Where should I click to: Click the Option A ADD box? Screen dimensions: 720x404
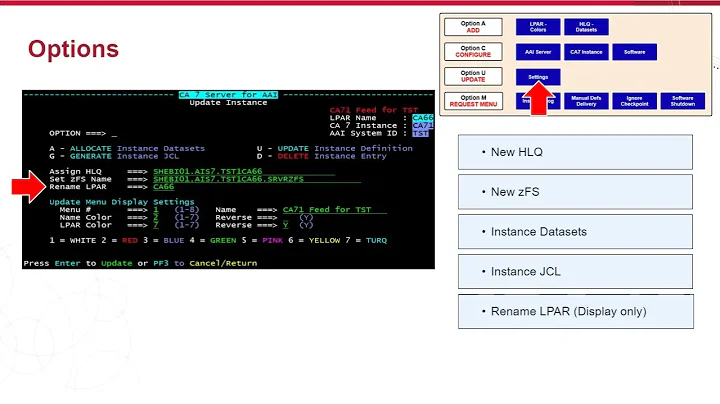pos(473,27)
